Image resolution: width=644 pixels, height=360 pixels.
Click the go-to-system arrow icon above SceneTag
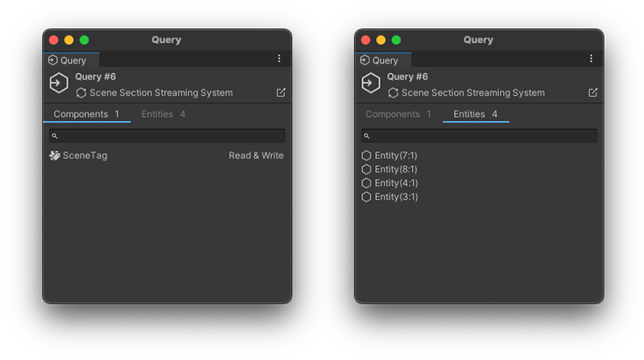click(x=281, y=93)
